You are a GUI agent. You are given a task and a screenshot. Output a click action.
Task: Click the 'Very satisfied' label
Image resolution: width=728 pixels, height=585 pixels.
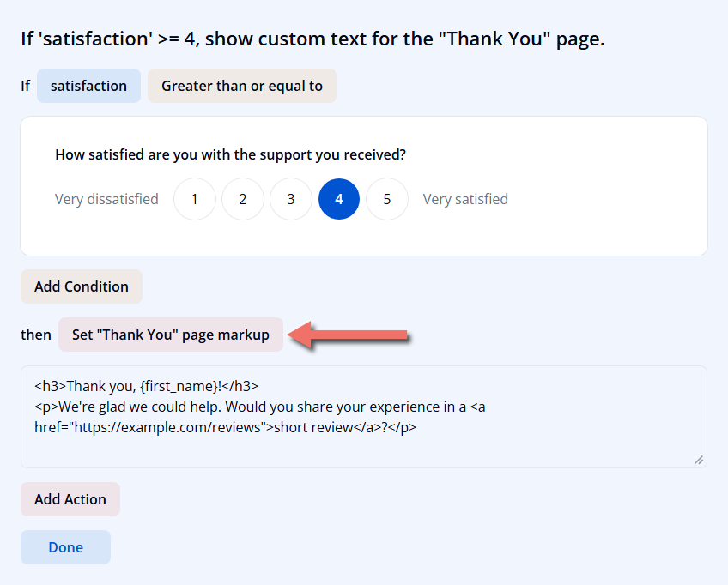pyautogui.click(x=465, y=199)
